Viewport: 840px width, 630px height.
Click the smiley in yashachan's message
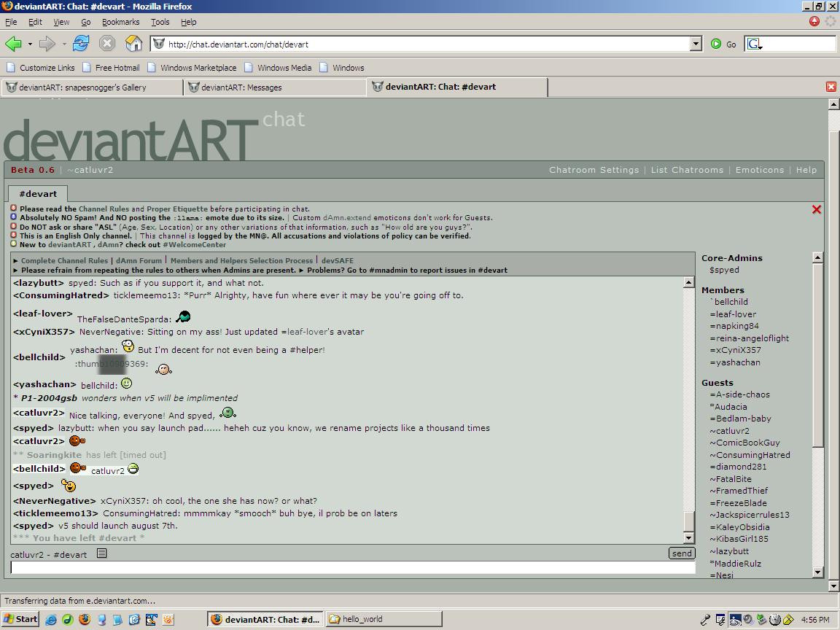pyautogui.click(x=126, y=384)
